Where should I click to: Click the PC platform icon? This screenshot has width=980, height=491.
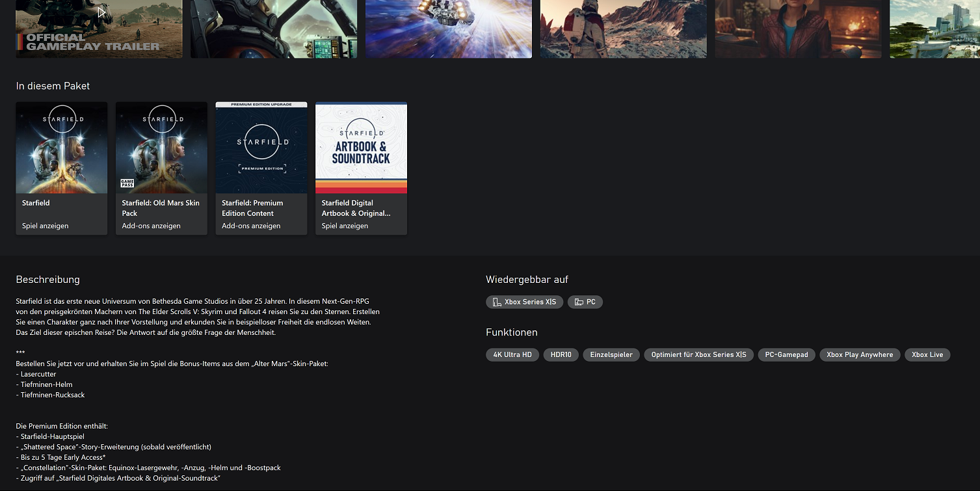(579, 302)
